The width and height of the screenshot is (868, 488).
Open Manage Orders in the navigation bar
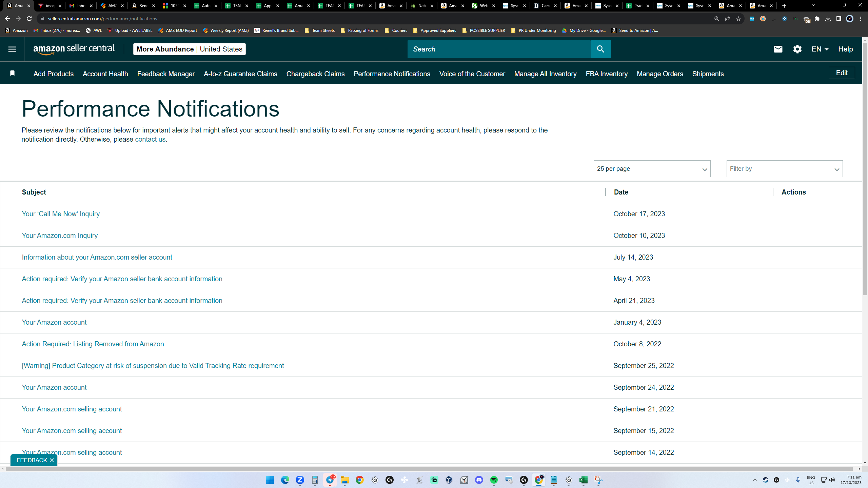pyautogui.click(x=660, y=74)
